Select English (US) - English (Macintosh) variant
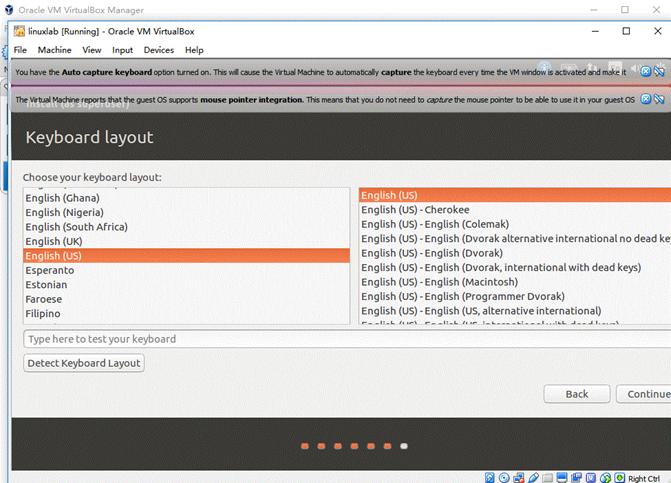 coord(515,282)
